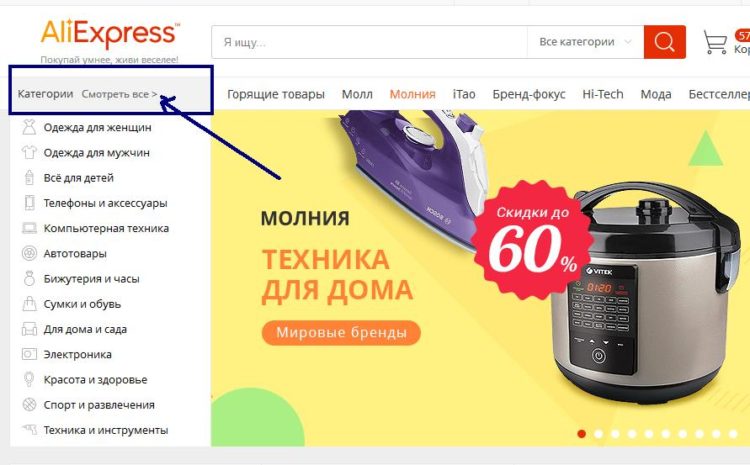Select the third banner carousel dot
750x465 pixels.
click(x=615, y=433)
